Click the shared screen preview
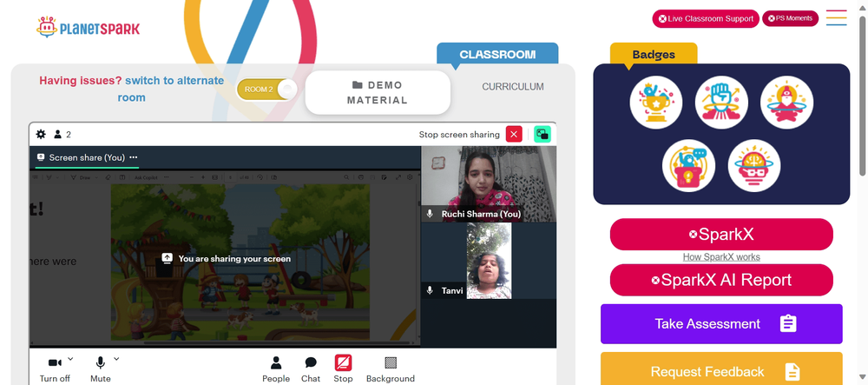 pyautogui.click(x=226, y=259)
